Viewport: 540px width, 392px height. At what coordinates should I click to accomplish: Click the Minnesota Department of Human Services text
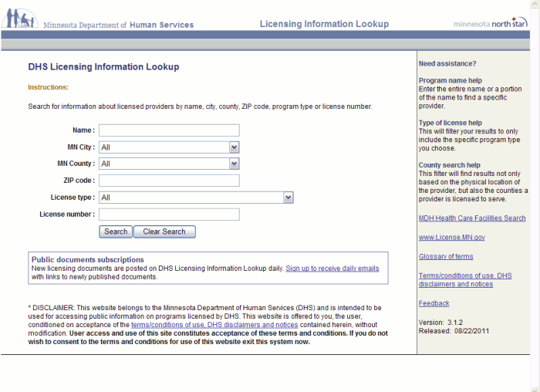[119, 25]
